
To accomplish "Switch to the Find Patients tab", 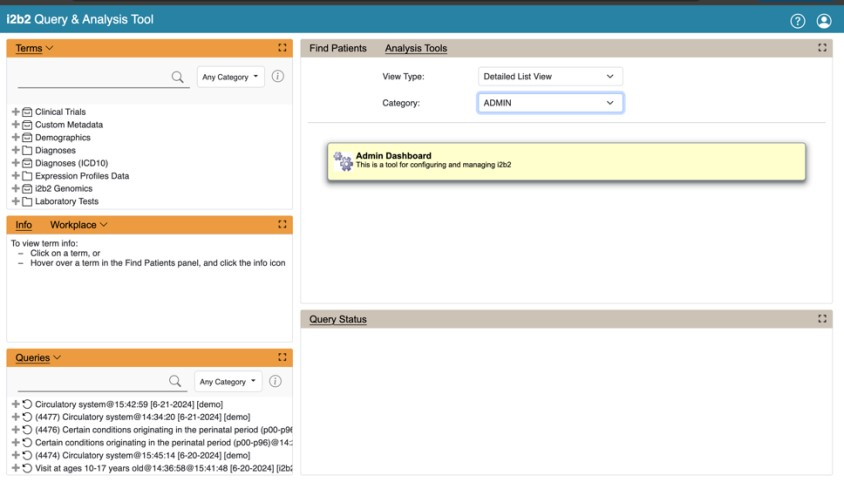I will 338,48.
